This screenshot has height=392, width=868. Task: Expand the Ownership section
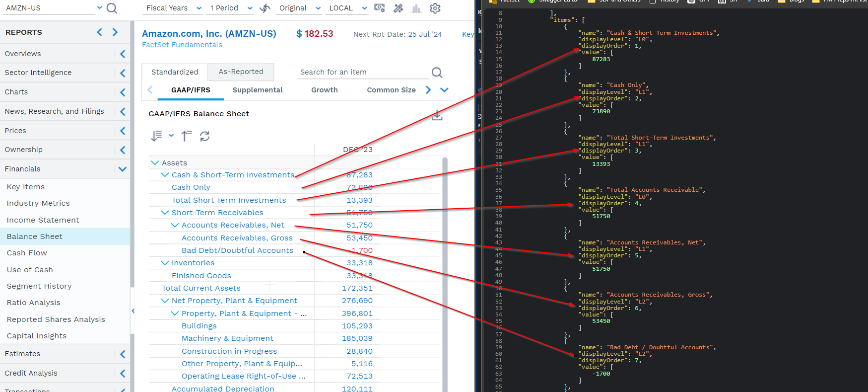123,150
